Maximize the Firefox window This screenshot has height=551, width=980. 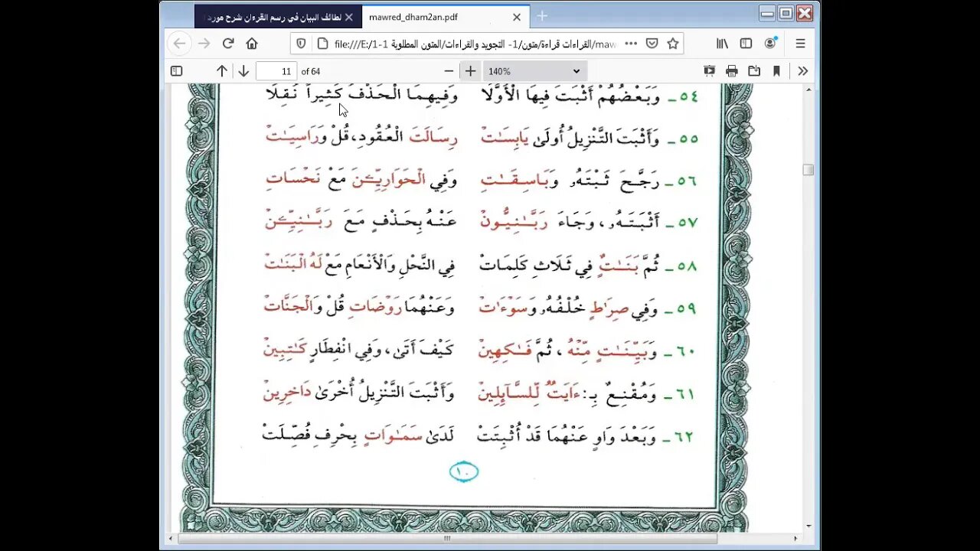coord(786,13)
